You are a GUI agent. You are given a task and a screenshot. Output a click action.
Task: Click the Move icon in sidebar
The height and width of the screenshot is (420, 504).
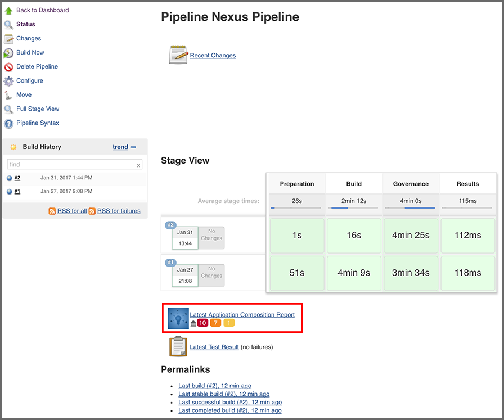[8, 95]
